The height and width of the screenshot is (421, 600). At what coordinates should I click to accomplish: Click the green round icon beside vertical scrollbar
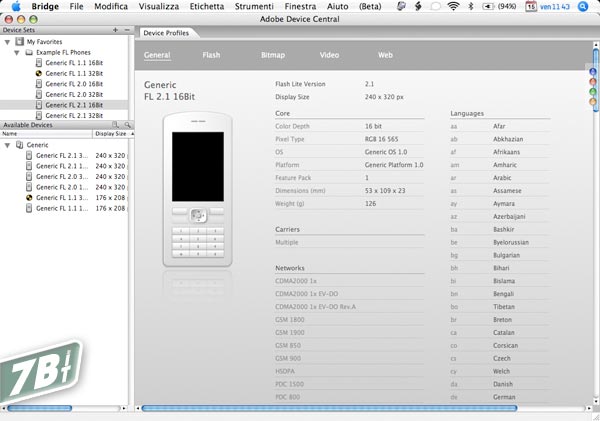(x=593, y=91)
